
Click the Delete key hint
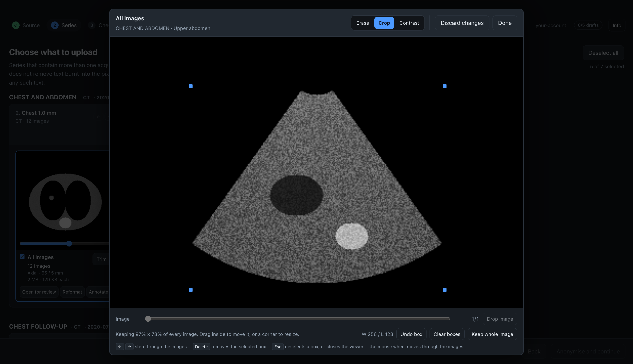201,346
